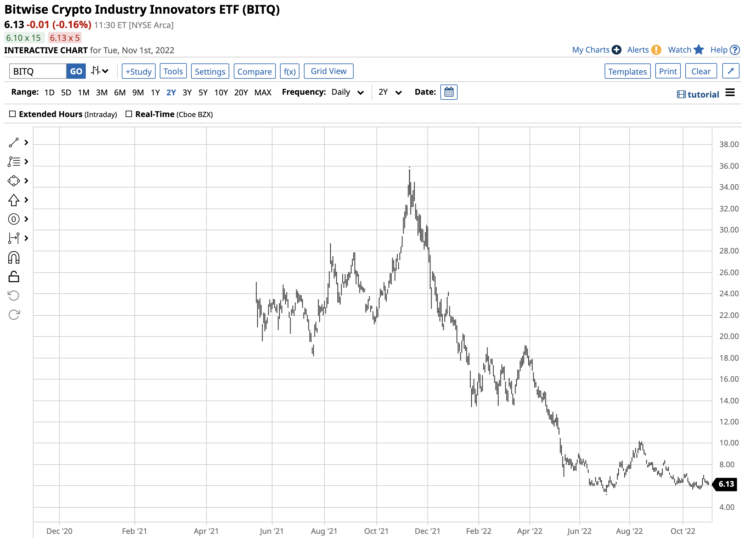Image resolution: width=750 pixels, height=560 pixels.
Task: Enable the Extended Hours checkbox
Action: point(12,114)
